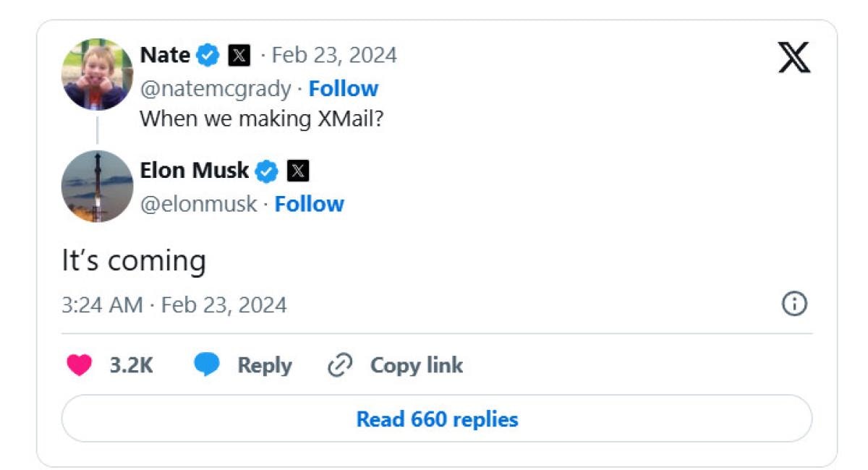The image size is (868, 470).
Task: Open the 3:24 AM Feb 23, 2024 timestamp
Action: 174,304
